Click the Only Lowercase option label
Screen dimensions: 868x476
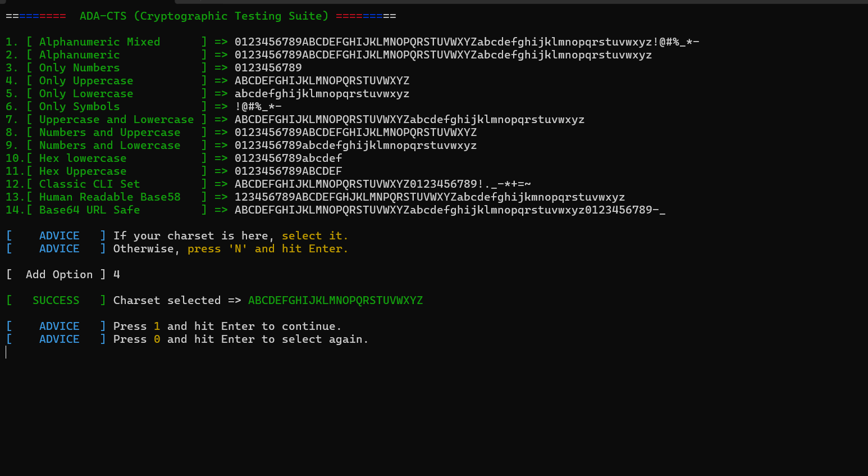point(86,94)
